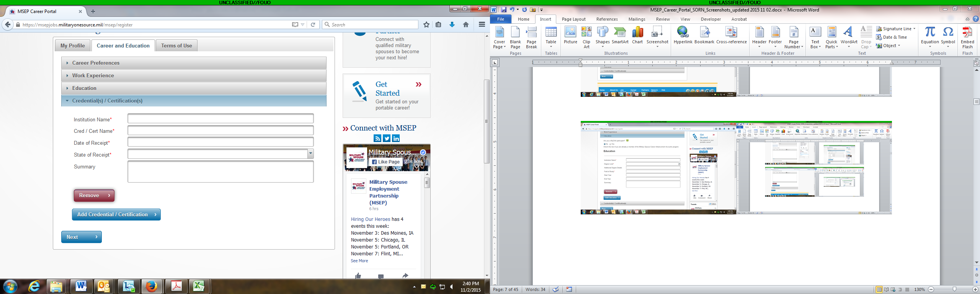Screen dimensions: 980x294
Task: Open the Symbol gallery in Word
Action: 948,38
